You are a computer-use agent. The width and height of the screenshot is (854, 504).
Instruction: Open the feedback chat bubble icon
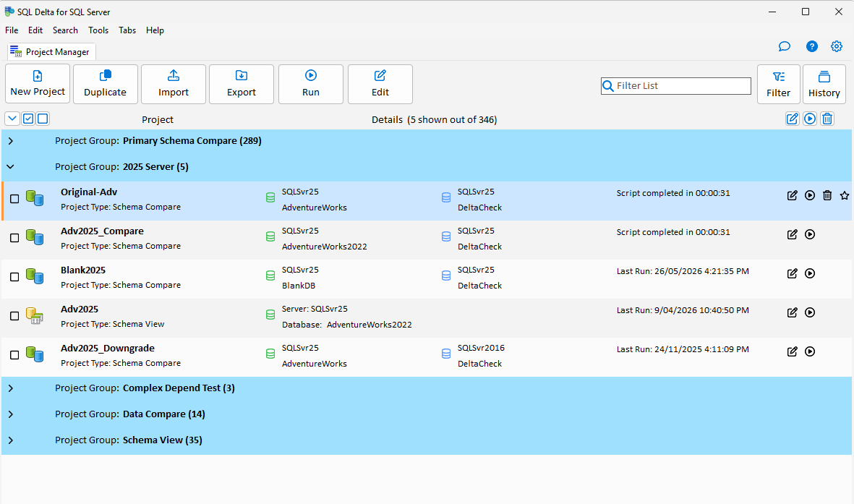click(x=785, y=46)
